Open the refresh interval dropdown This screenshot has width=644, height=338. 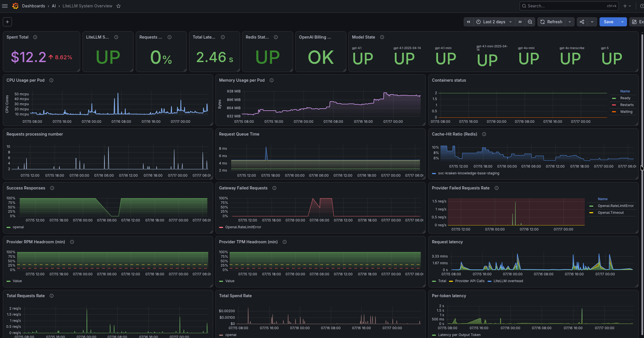[x=570, y=22]
